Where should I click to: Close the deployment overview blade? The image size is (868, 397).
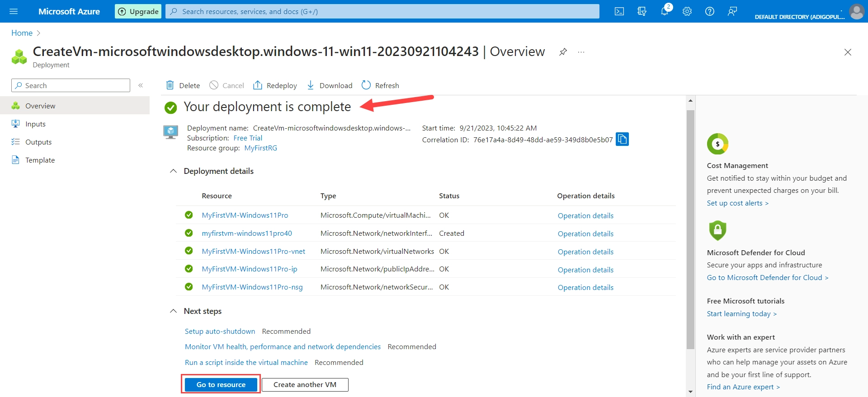[848, 52]
